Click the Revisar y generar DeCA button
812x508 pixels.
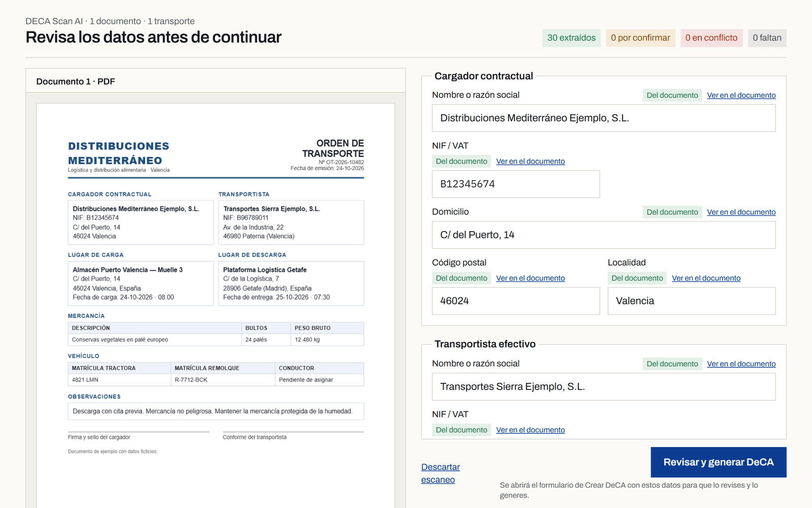pyautogui.click(x=719, y=462)
